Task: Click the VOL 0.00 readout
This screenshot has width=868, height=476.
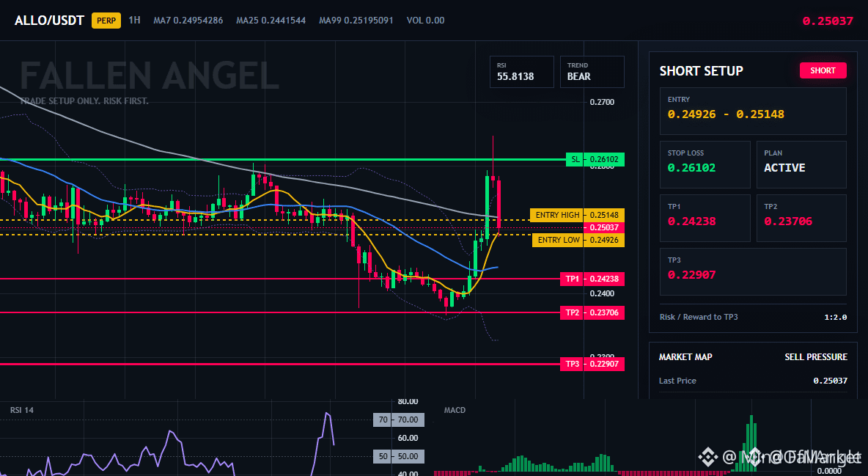Action: [425, 21]
